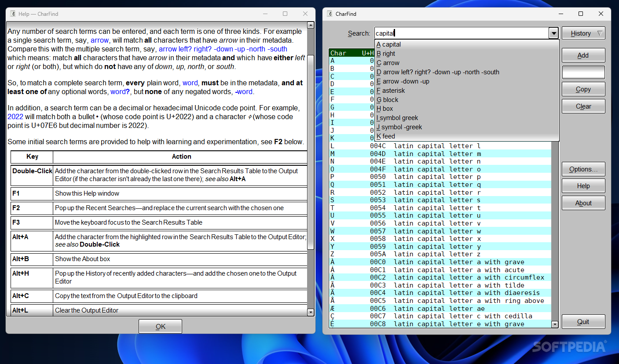Open the History dropdown button

(583, 33)
